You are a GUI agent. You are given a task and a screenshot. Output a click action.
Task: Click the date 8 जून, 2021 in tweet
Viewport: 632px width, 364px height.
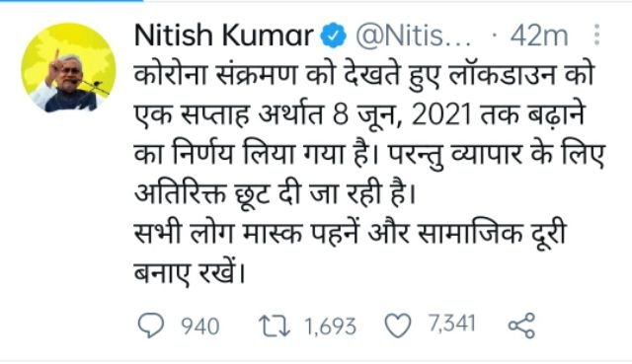(x=402, y=114)
